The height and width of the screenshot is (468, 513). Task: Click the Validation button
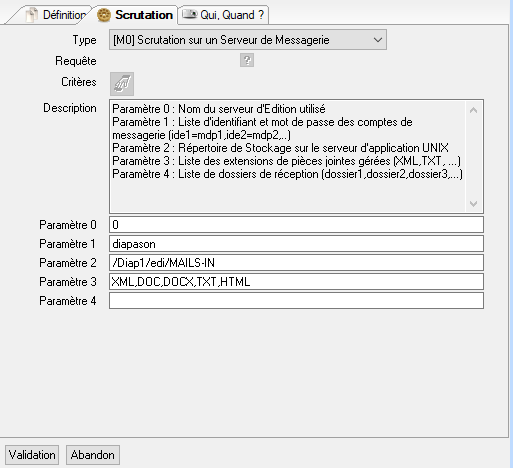[x=32, y=455]
